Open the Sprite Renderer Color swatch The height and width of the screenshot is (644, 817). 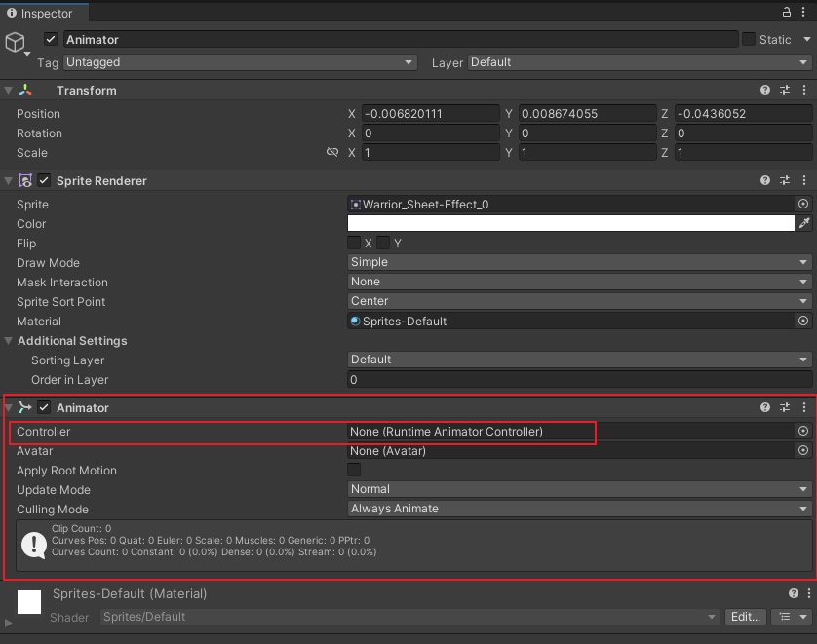tap(570, 223)
